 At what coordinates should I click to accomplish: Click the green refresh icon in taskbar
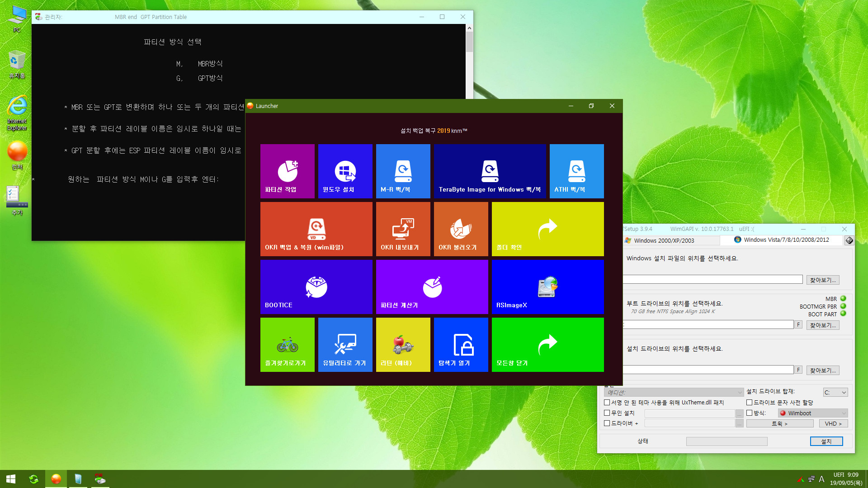point(33,479)
